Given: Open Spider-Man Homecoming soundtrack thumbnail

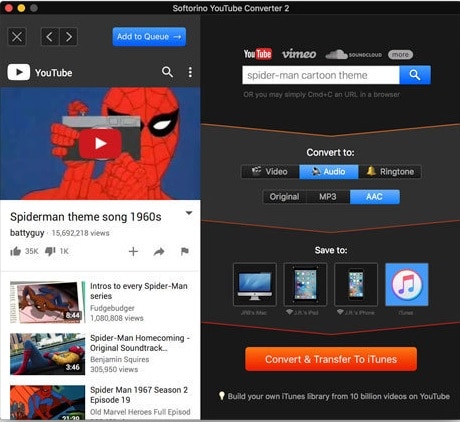Looking at the screenshot, I should tap(47, 354).
